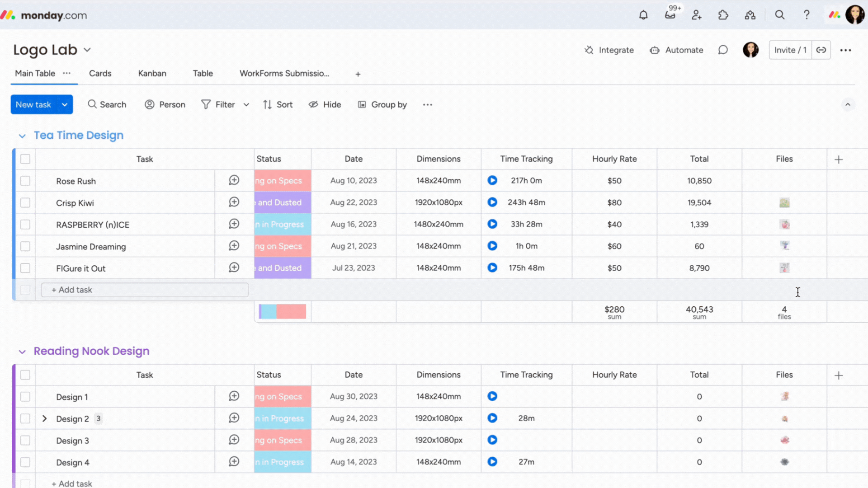Image resolution: width=868 pixels, height=488 pixels.
Task: Open file thumbnail for Crisp Kiwi
Action: [784, 202]
